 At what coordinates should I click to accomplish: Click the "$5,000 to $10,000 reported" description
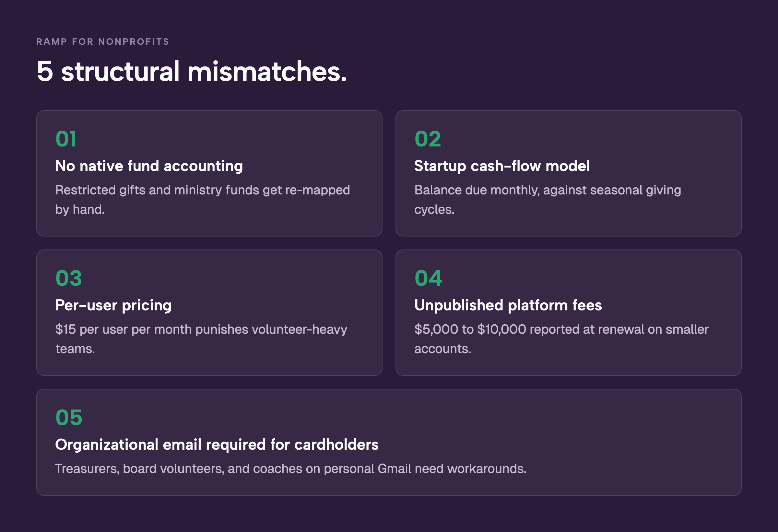click(561, 339)
